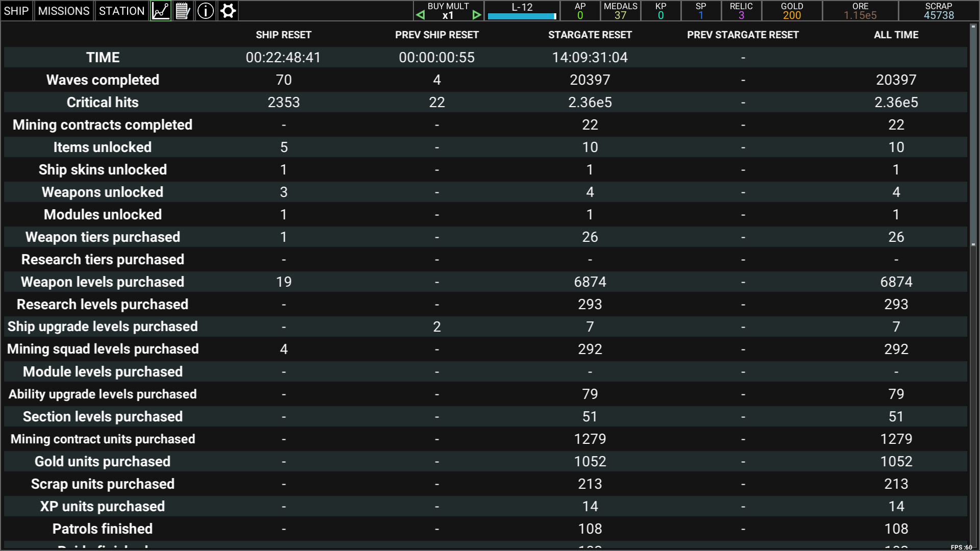Open the STATION tab

(x=121, y=11)
